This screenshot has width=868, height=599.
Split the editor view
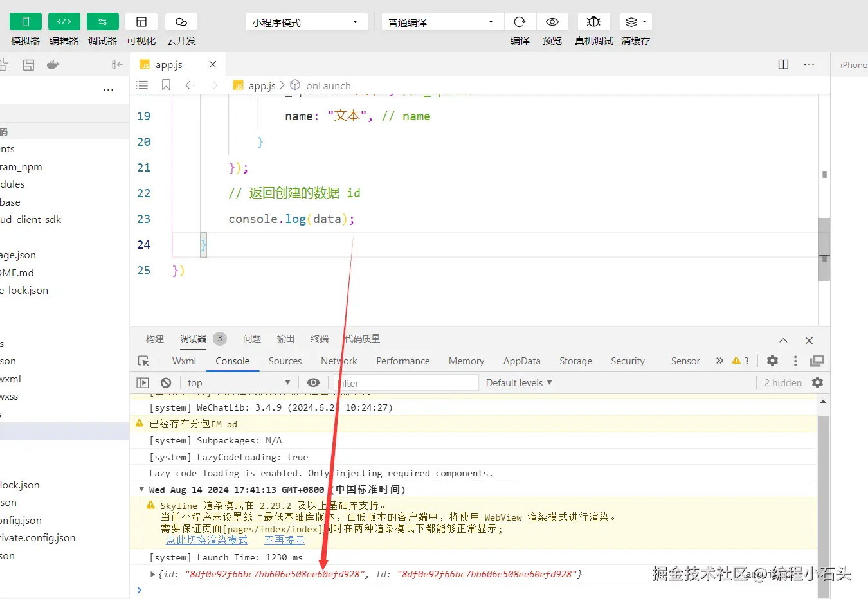point(783,64)
